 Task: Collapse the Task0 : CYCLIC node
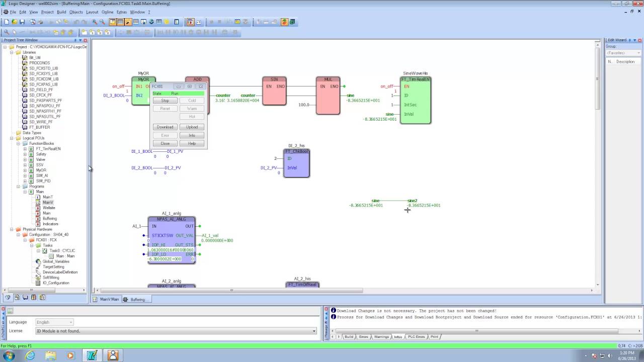[x=38, y=251]
